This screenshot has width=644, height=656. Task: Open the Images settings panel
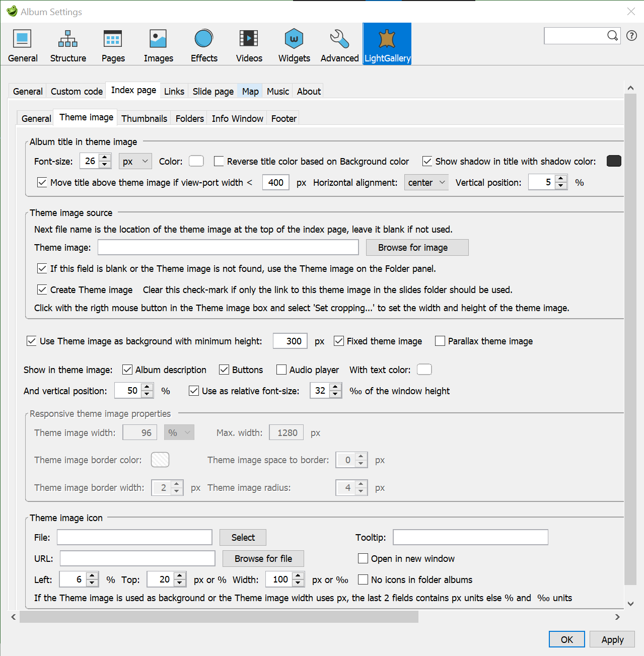point(158,44)
